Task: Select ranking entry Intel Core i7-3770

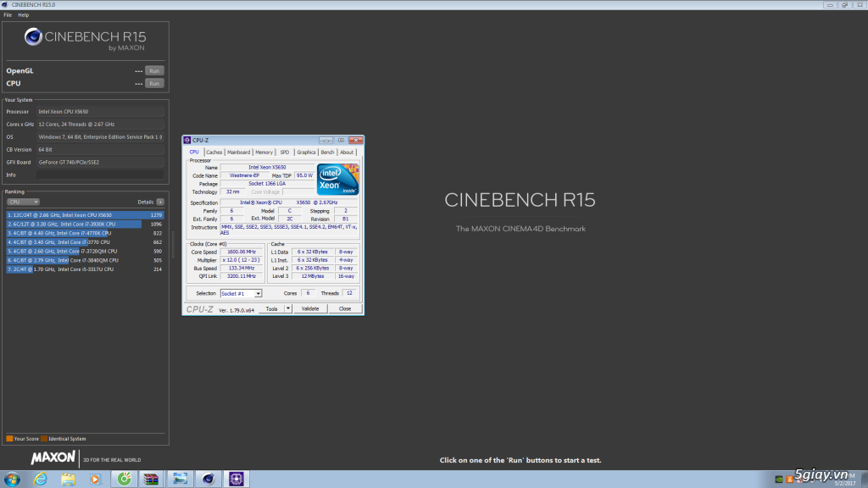Action: (86, 241)
